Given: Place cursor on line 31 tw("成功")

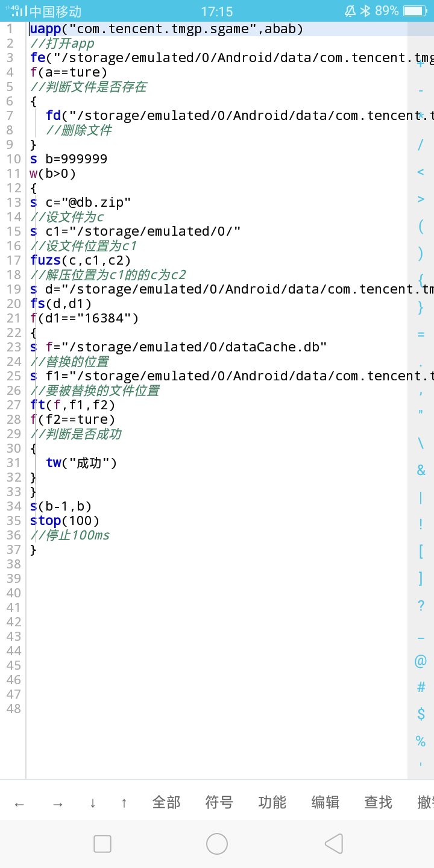Looking at the screenshot, I should tap(81, 463).
